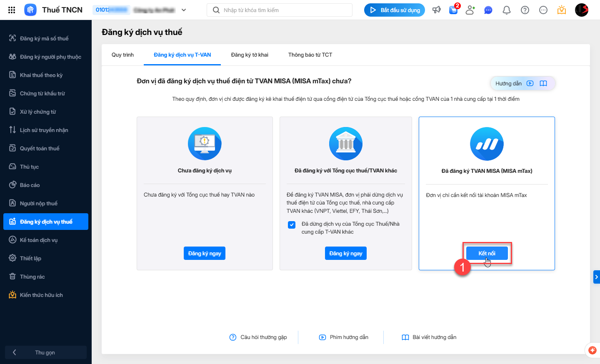
Task: Open the Câu hỏi thường gặp link
Action: [258, 337]
